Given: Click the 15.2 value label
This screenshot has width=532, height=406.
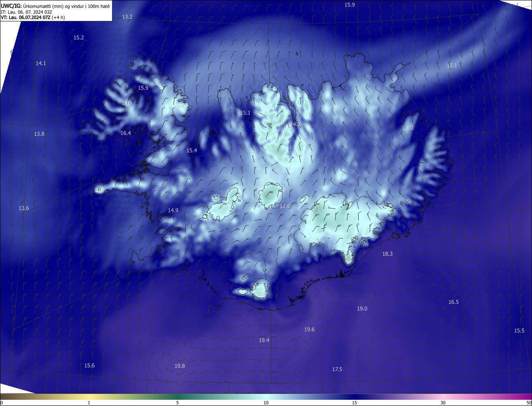Looking at the screenshot, I should click(x=79, y=38).
